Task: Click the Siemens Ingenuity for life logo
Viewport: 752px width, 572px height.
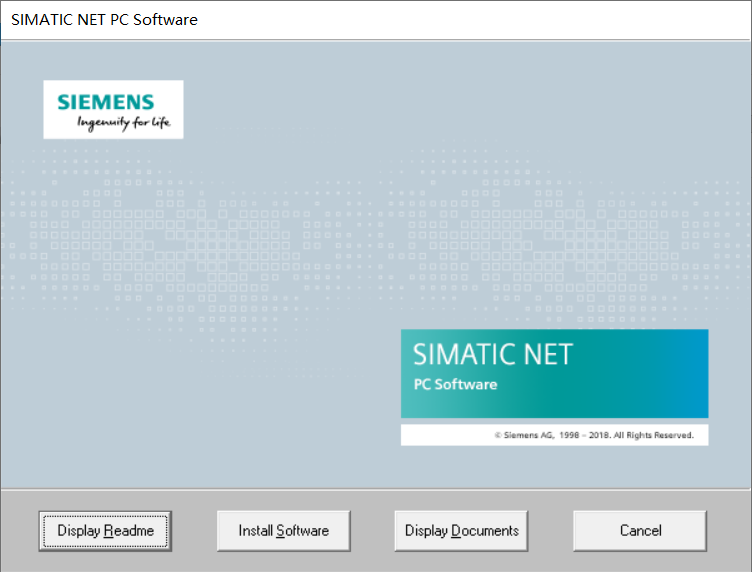Action: pos(113,110)
